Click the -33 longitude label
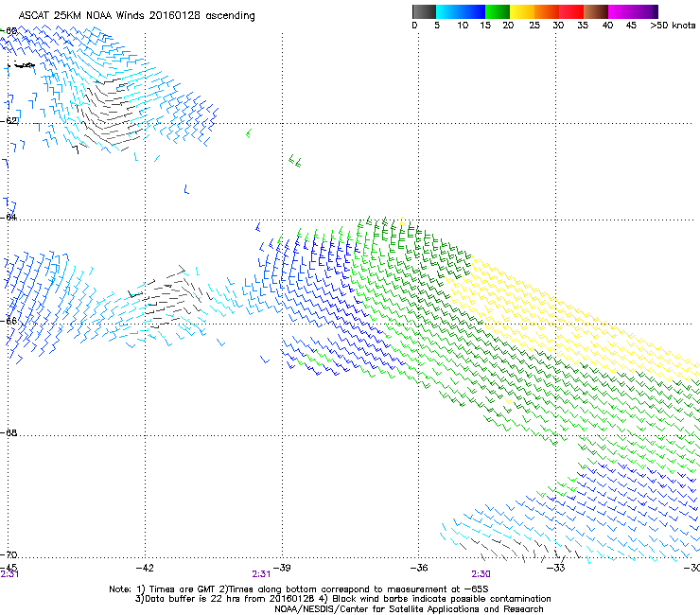This screenshot has height=615, width=700. pyautogui.click(x=556, y=568)
